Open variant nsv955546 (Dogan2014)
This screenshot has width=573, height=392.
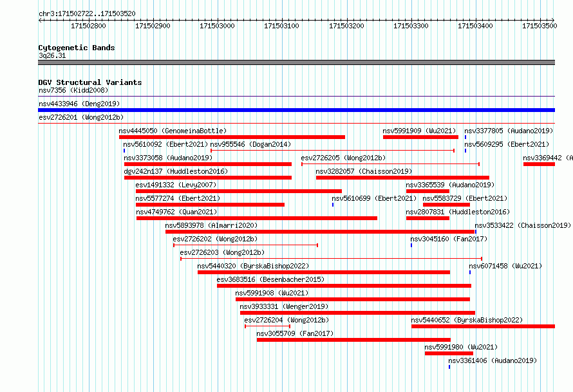[250, 144]
